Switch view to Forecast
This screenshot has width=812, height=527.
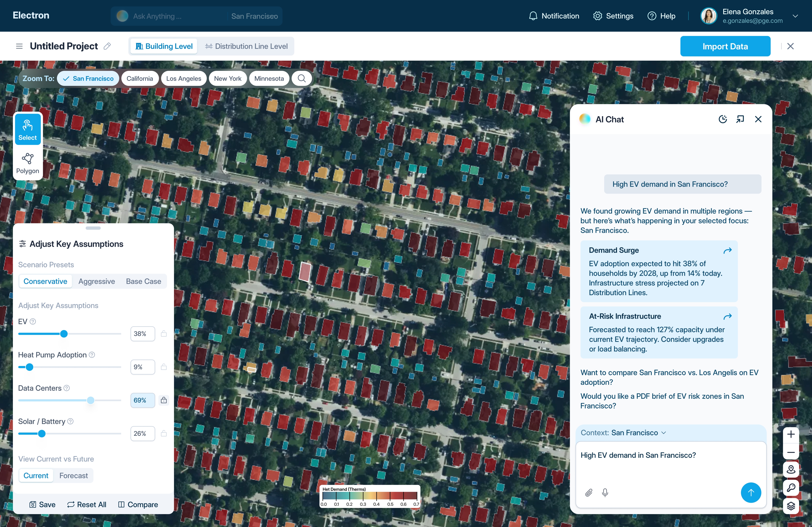click(74, 475)
